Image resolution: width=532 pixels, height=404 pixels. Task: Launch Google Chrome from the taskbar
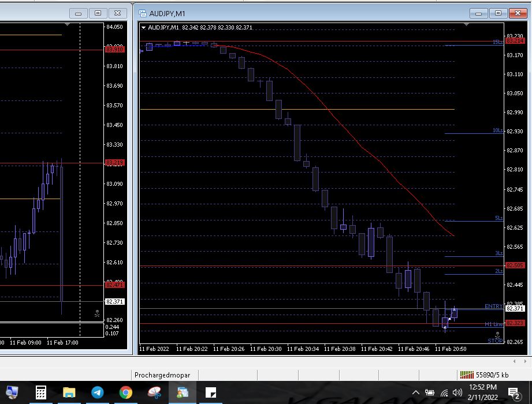click(126, 392)
